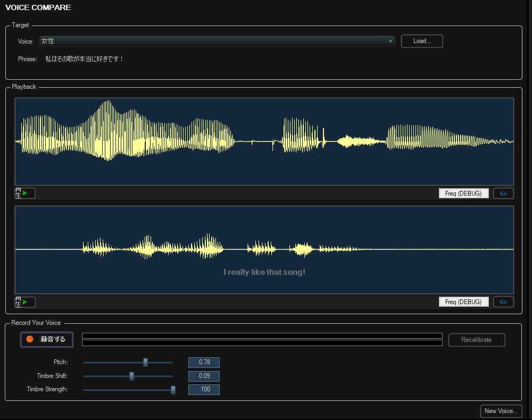
Task: Play the recorded voice waveform
Action: (x=25, y=301)
